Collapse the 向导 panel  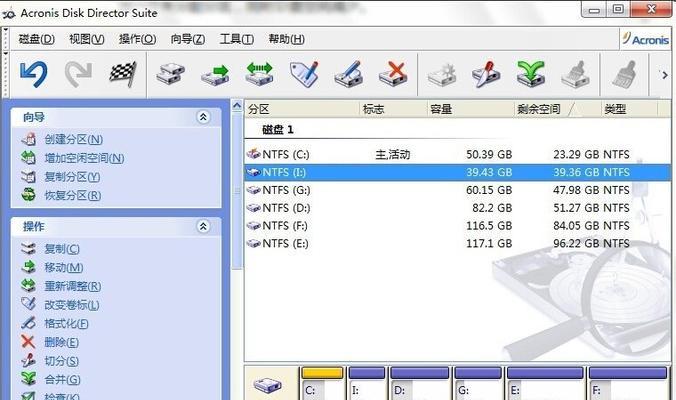click(203, 117)
